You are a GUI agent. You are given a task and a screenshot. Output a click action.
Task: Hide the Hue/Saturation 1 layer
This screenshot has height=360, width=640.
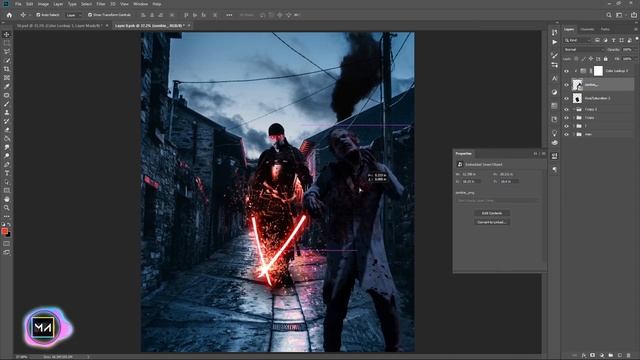[566, 98]
